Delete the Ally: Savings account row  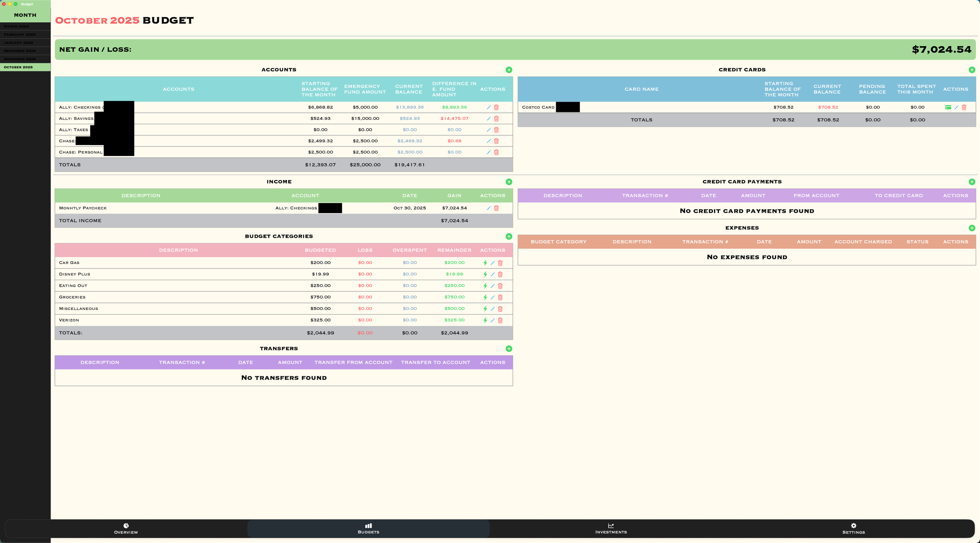[496, 119]
